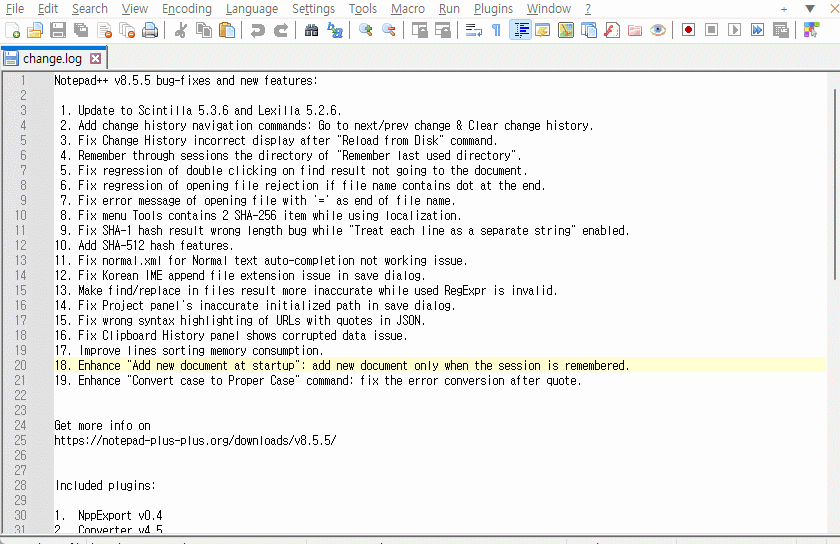Toggle word wrap in the toolbar
Screen dimensions: 840x544
coord(474,31)
